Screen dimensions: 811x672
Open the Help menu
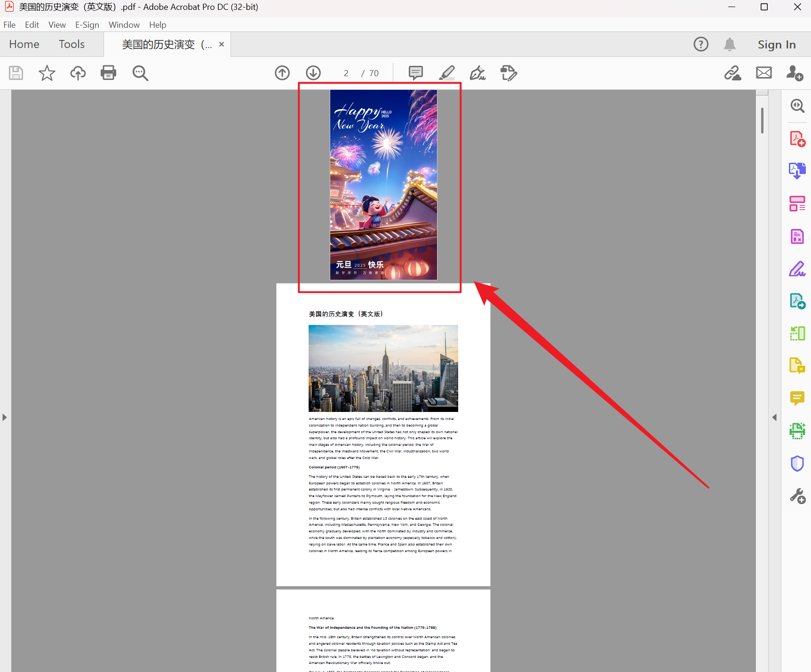158,24
